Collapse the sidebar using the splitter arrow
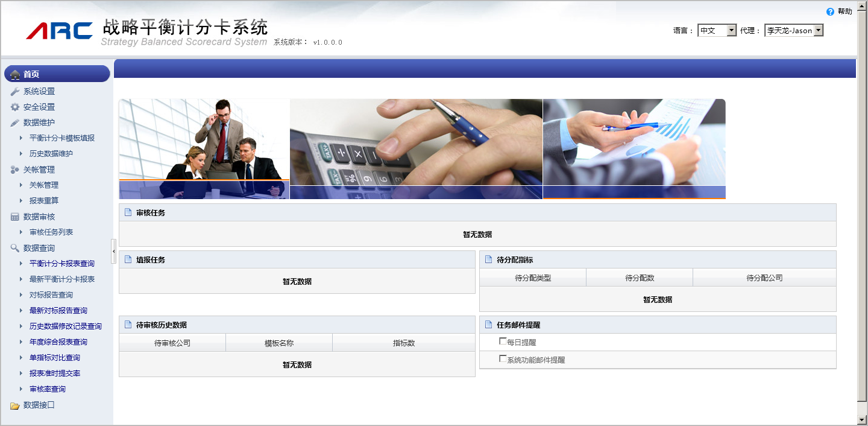Screen dimensions: 868x426 [x=113, y=250]
